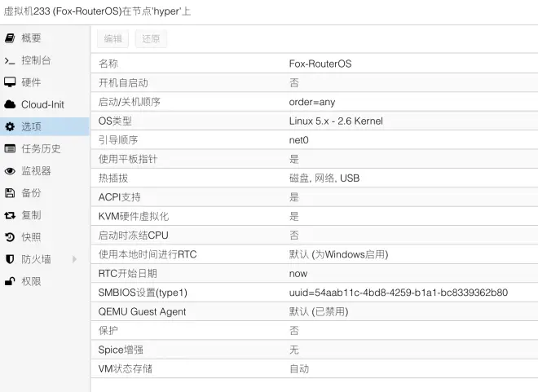Select the 名称 row label
538x392 pixels.
tap(108, 64)
